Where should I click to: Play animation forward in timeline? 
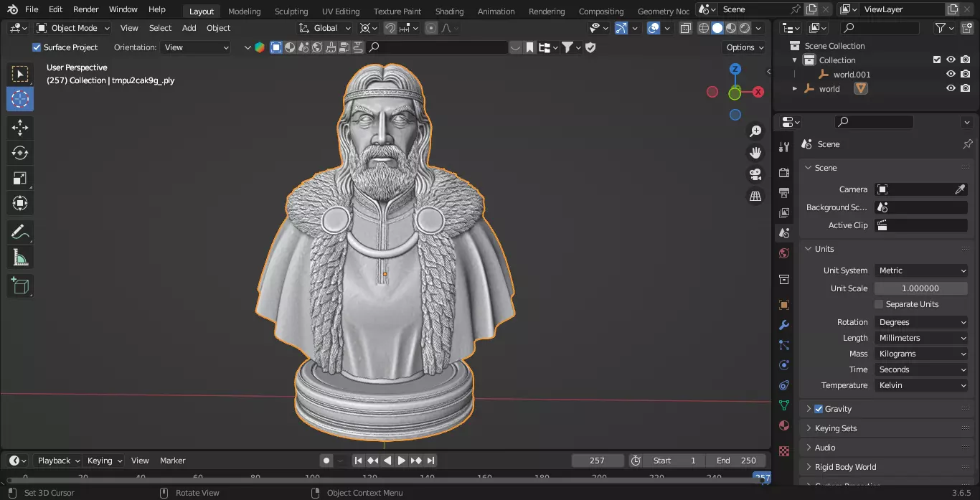(402, 461)
